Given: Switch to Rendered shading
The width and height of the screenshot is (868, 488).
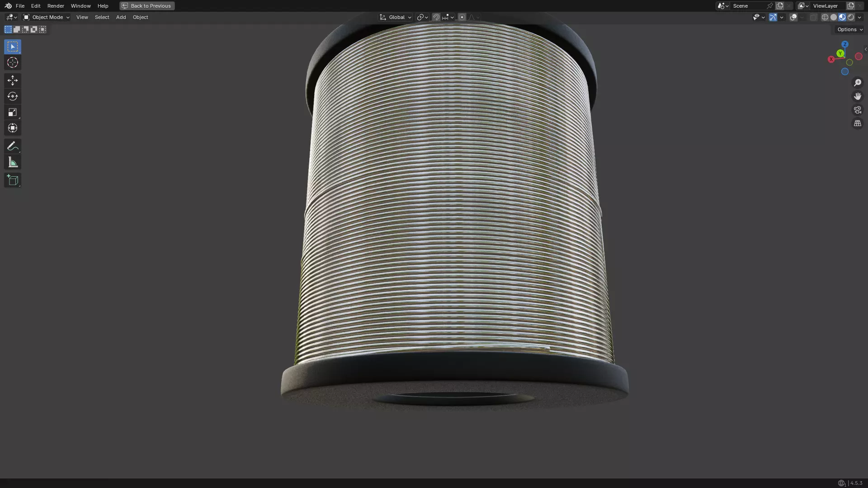Looking at the screenshot, I should (851, 17).
